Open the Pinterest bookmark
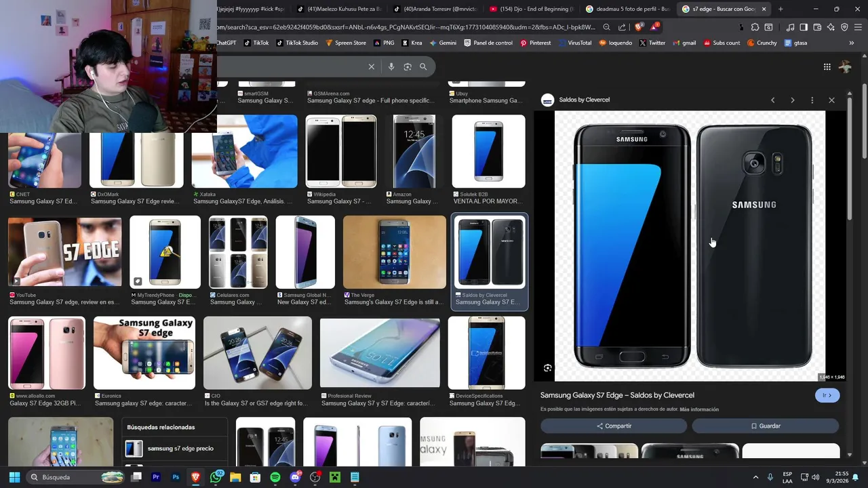The width and height of the screenshot is (868, 488). 535,43
